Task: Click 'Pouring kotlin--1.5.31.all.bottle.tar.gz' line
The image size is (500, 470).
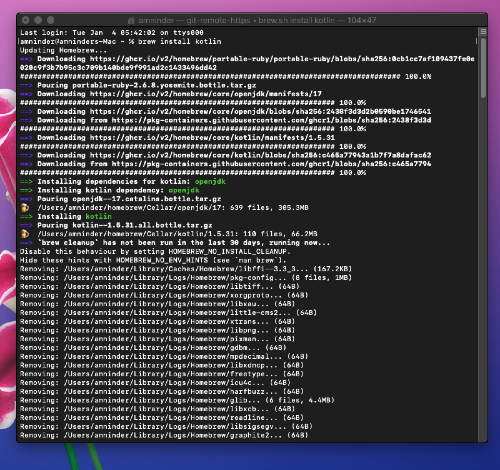Action: [x=116, y=225]
